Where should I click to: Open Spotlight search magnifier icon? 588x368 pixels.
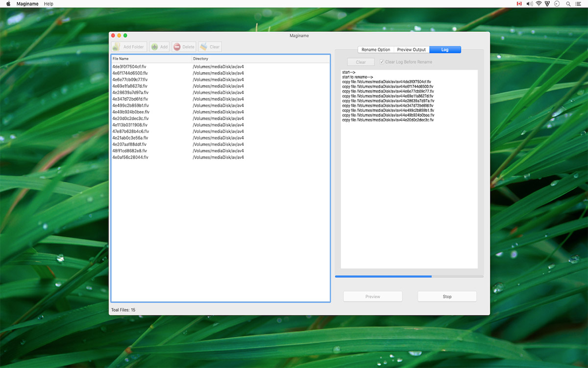568,3
